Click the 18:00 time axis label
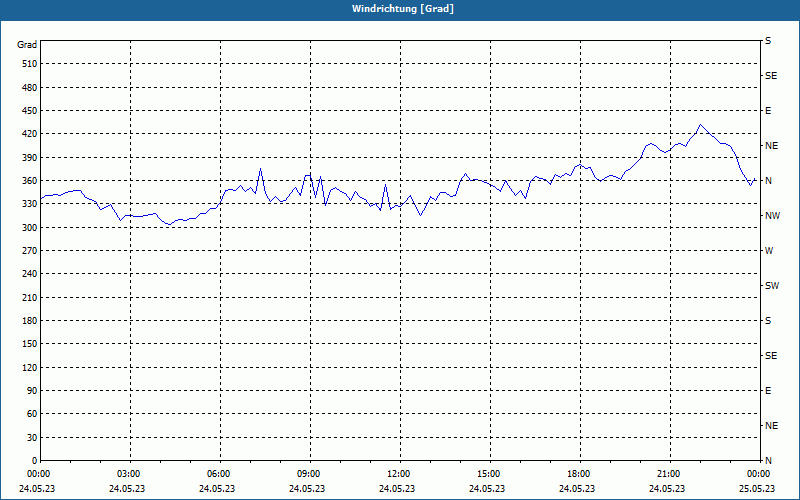 [579, 474]
